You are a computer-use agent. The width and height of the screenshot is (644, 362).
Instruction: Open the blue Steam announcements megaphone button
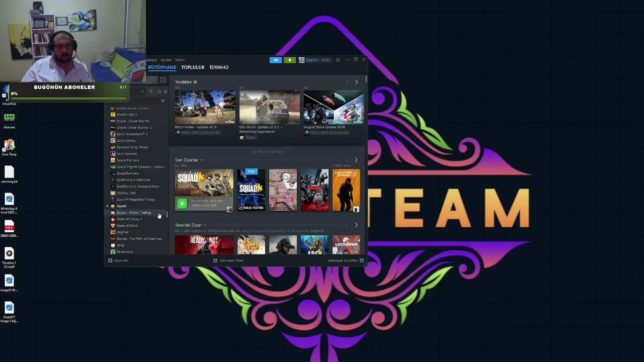pyautogui.click(x=275, y=60)
